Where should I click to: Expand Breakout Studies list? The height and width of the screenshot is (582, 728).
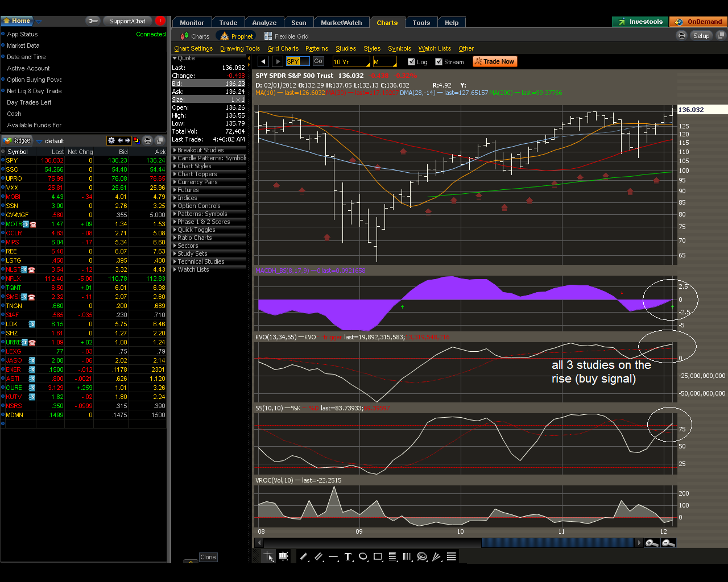tap(198, 150)
